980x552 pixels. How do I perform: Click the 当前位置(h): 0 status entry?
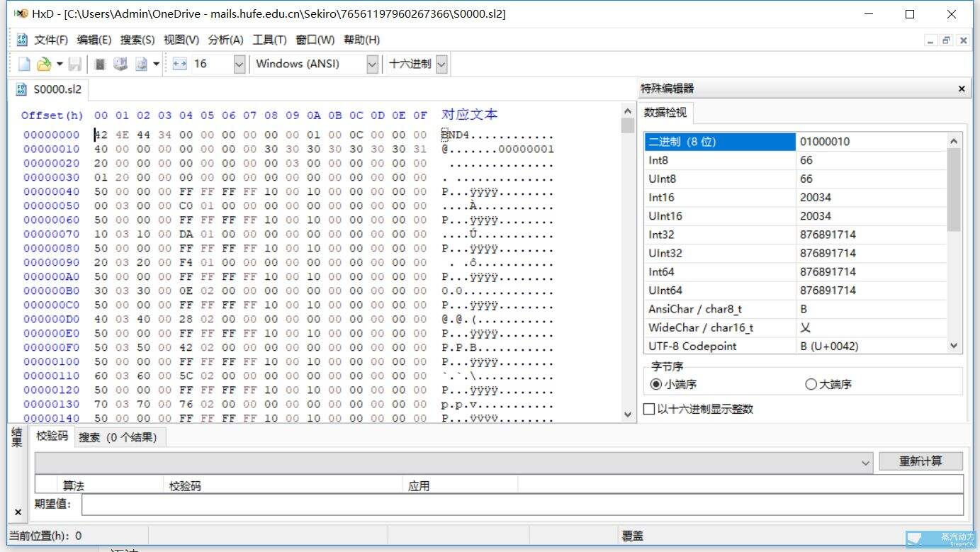click(x=45, y=536)
